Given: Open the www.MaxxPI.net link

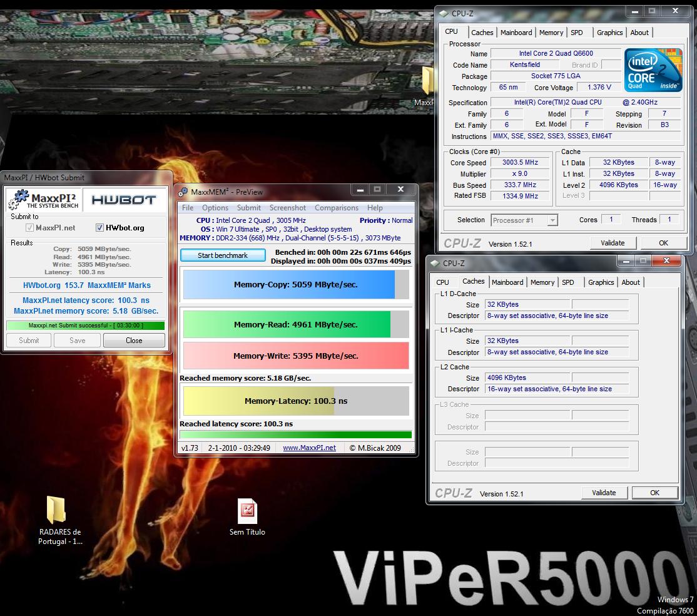Looking at the screenshot, I should click(x=309, y=448).
